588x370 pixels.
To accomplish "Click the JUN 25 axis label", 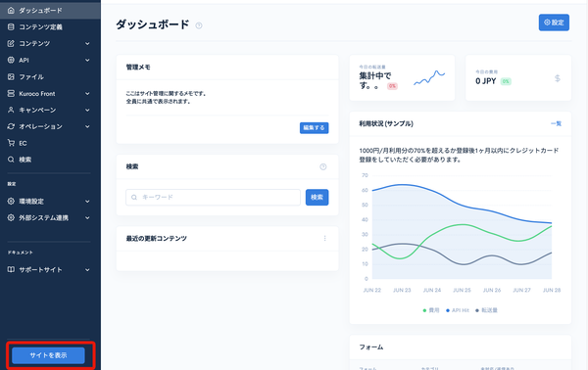I will coord(462,291).
